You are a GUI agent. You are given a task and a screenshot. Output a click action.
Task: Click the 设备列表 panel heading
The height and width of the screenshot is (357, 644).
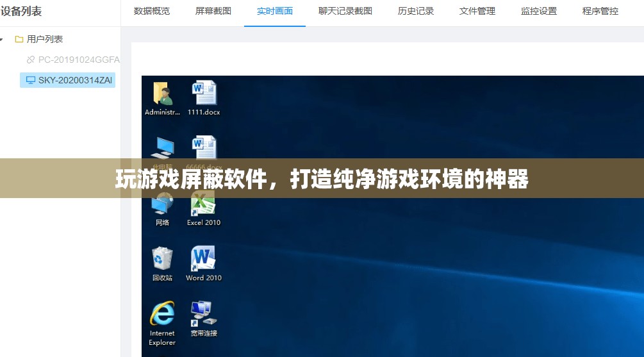[21, 11]
